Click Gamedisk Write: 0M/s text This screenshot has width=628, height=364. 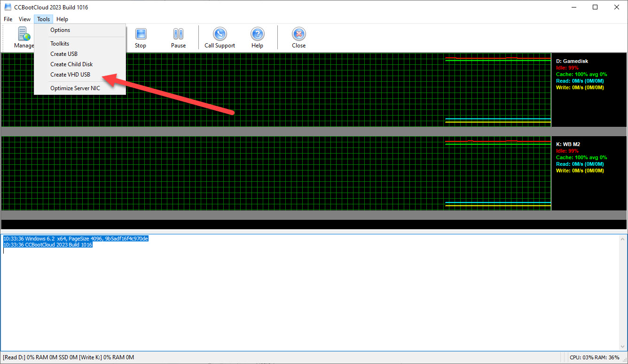pyautogui.click(x=580, y=87)
